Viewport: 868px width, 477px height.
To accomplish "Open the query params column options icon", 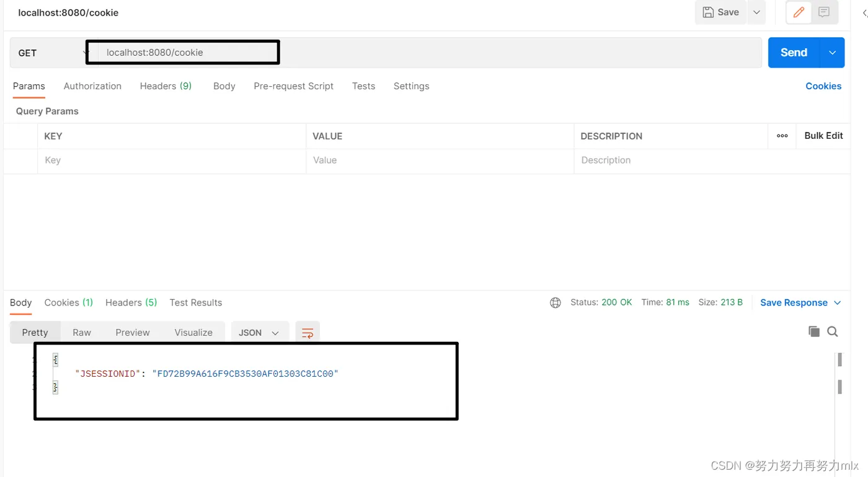I will tap(782, 136).
